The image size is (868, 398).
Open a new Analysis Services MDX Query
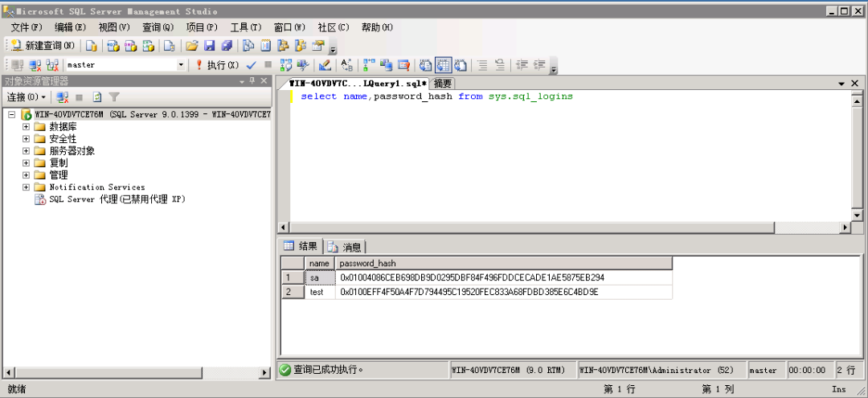[113, 46]
